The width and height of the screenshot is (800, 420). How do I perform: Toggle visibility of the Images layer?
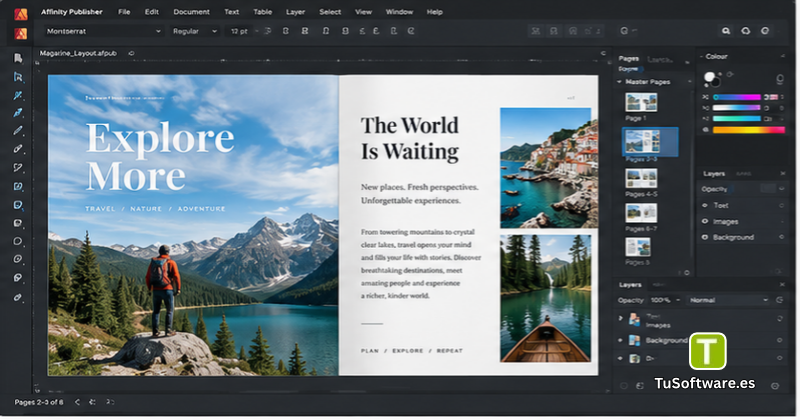[x=705, y=221]
